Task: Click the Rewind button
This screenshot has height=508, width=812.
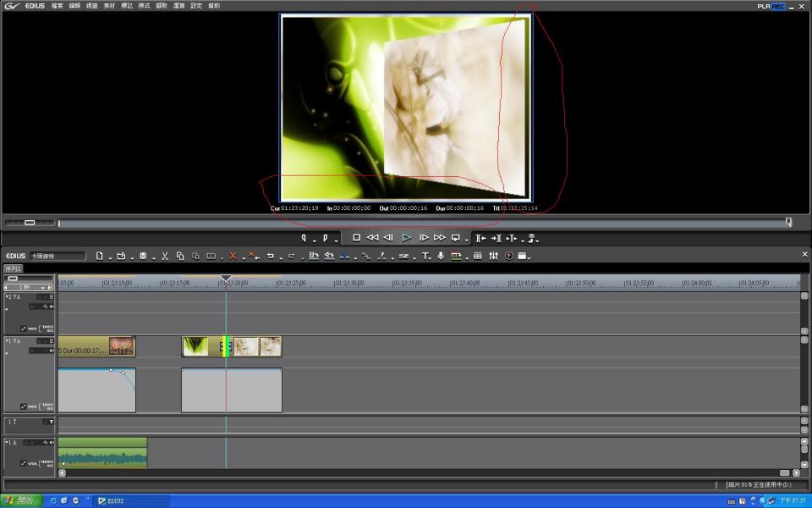Action: (372, 238)
